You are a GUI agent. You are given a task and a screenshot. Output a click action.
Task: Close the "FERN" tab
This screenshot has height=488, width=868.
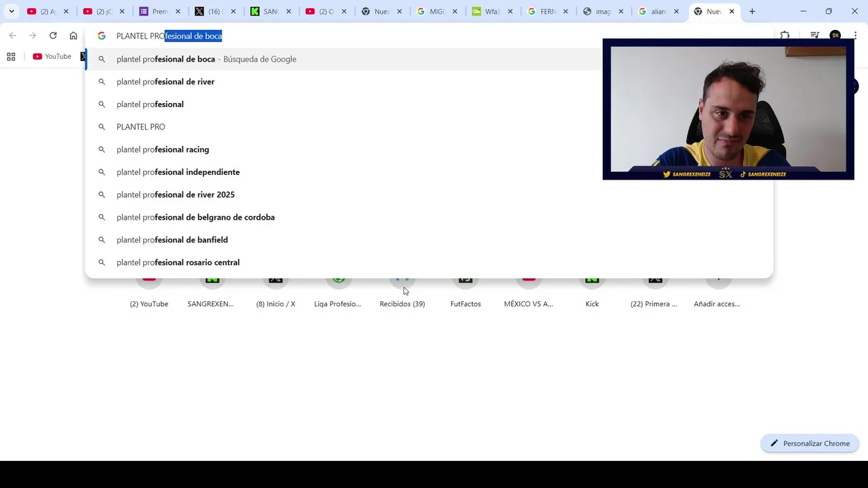(566, 12)
